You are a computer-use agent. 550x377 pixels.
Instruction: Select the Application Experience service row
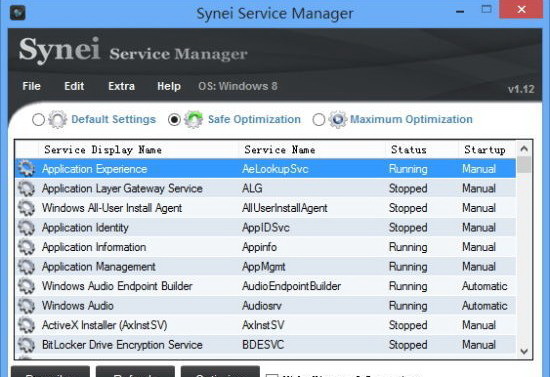pyautogui.click(x=266, y=169)
